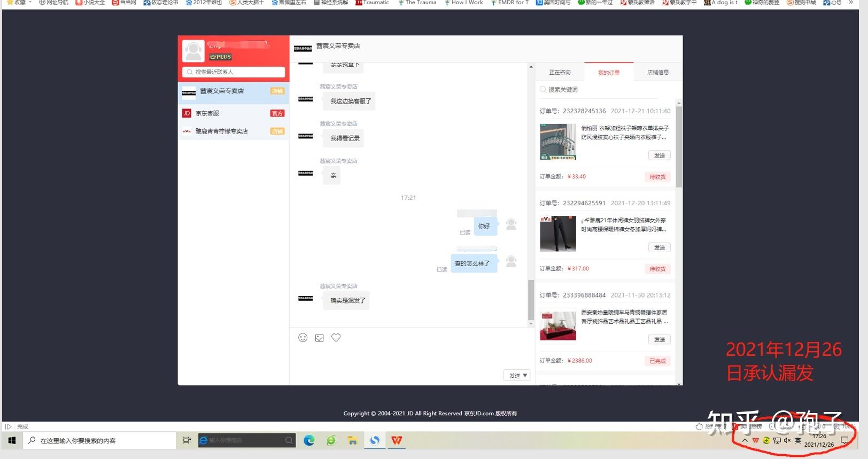The image size is (868, 459).
Task: Send the hanger order 232328245136
Action: pos(660,155)
